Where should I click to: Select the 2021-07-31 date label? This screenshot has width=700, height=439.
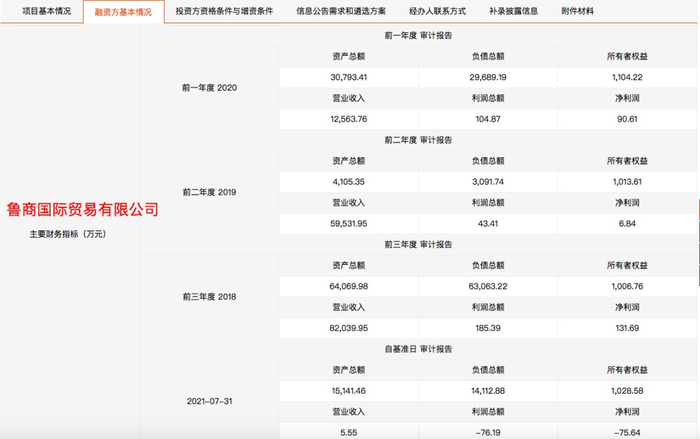209,401
